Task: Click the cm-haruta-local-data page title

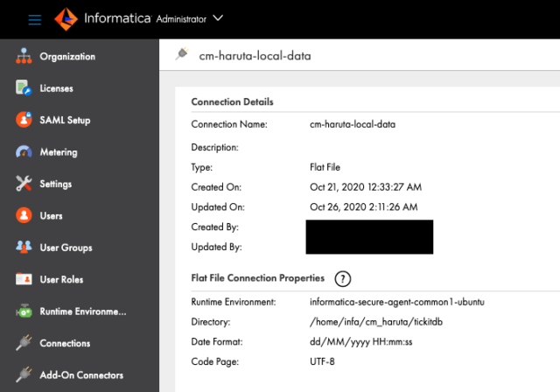Action: tap(255, 56)
